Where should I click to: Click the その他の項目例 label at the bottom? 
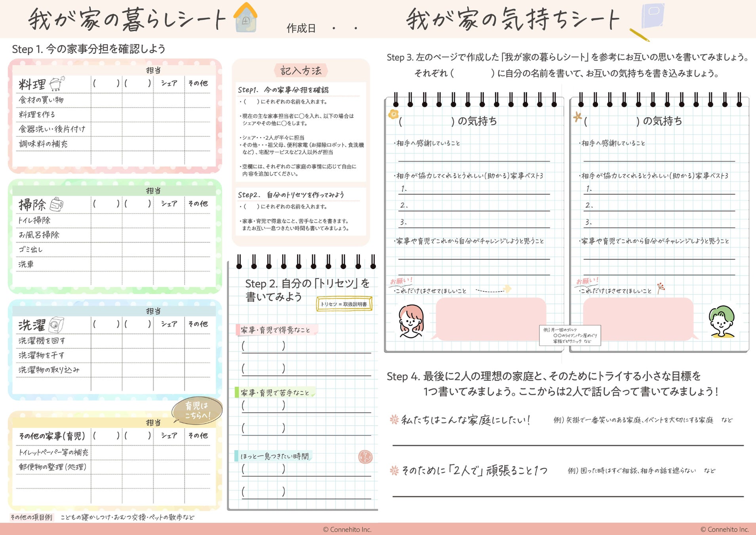31,517
